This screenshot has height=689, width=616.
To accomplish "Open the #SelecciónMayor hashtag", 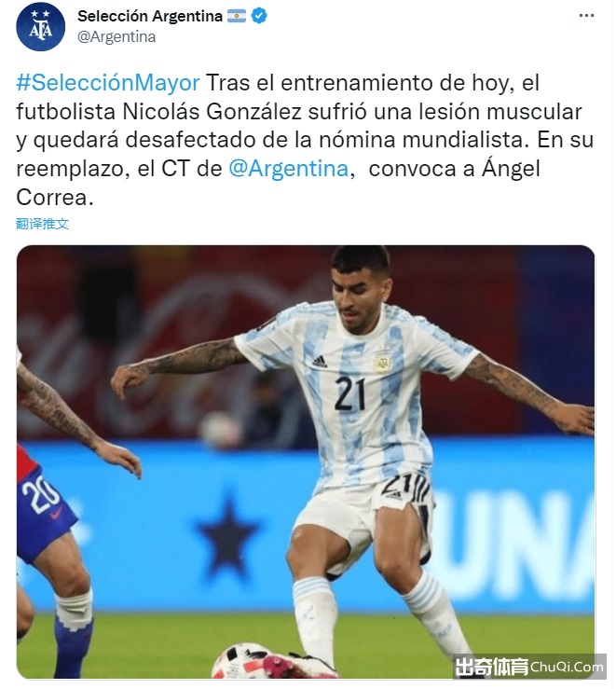I will pos(108,83).
